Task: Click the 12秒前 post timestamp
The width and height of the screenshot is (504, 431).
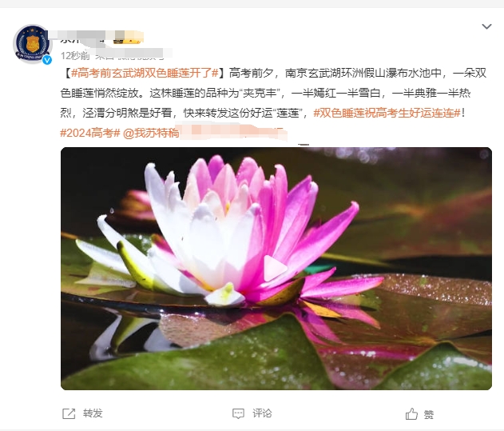Action: pyautogui.click(x=75, y=56)
